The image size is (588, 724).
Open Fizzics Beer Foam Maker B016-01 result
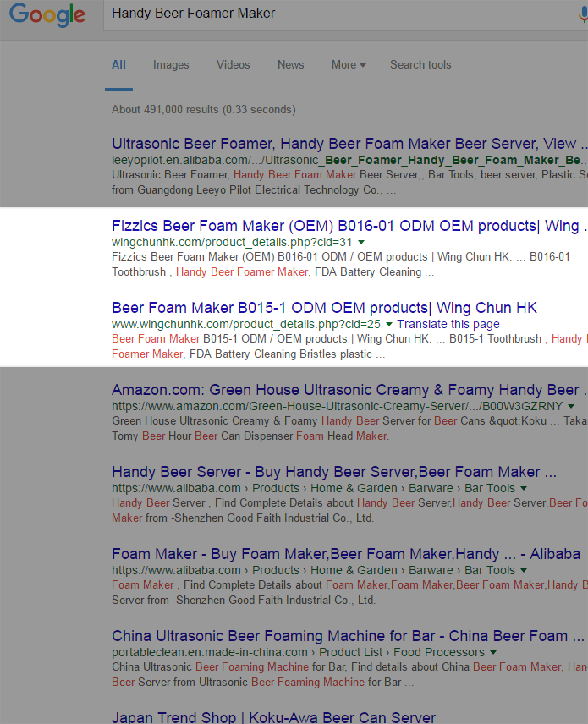[349, 226]
